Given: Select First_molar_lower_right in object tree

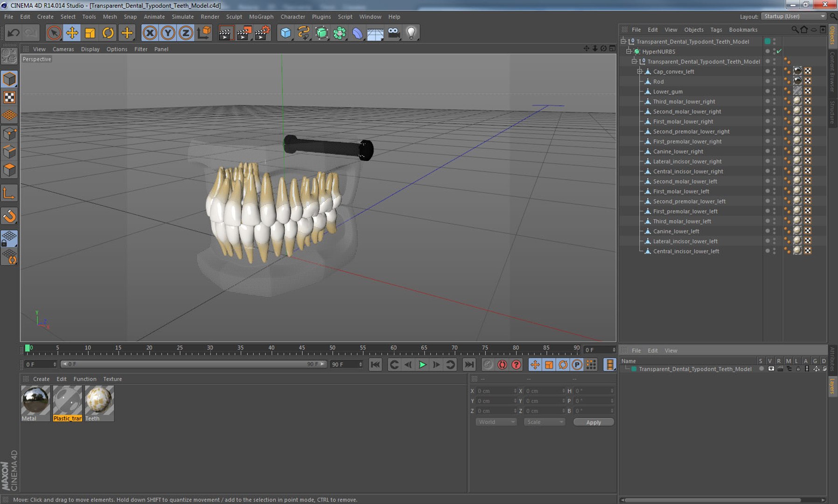Looking at the screenshot, I should point(683,121).
